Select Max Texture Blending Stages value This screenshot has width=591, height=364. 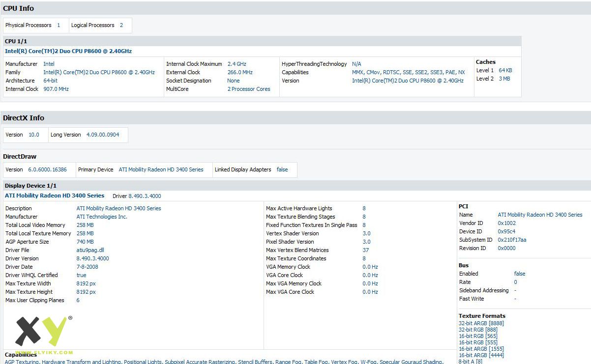[x=364, y=217]
